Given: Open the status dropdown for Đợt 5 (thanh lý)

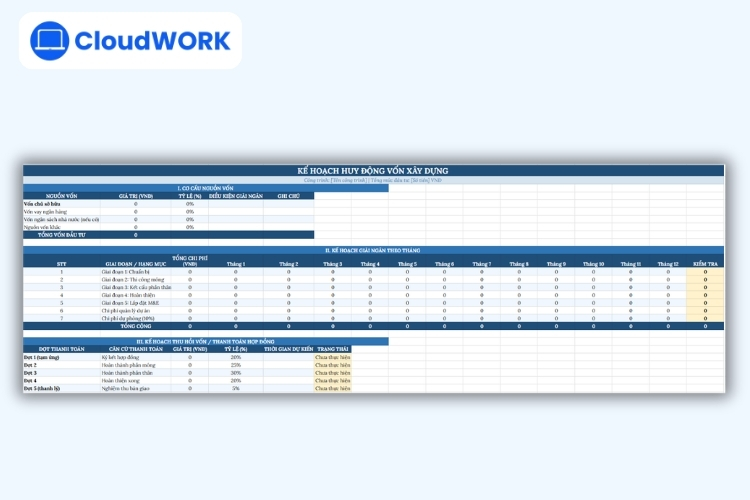Looking at the screenshot, I should (x=332, y=388).
